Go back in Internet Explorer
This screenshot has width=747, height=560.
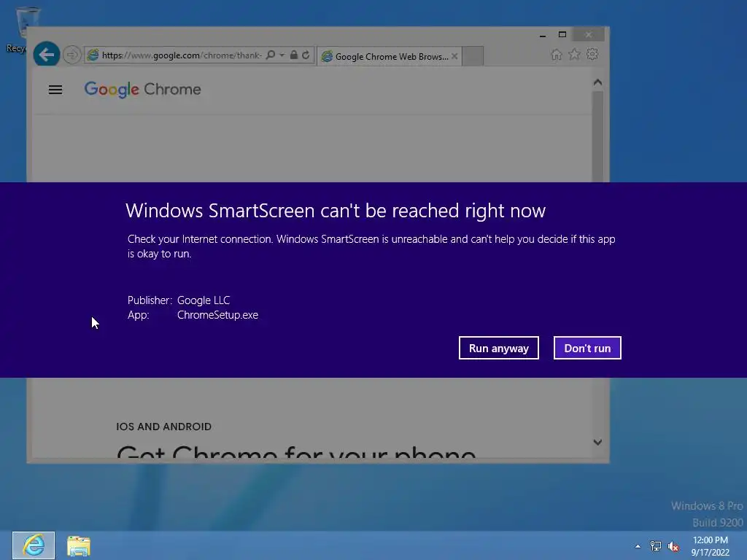[x=46, y=55]
